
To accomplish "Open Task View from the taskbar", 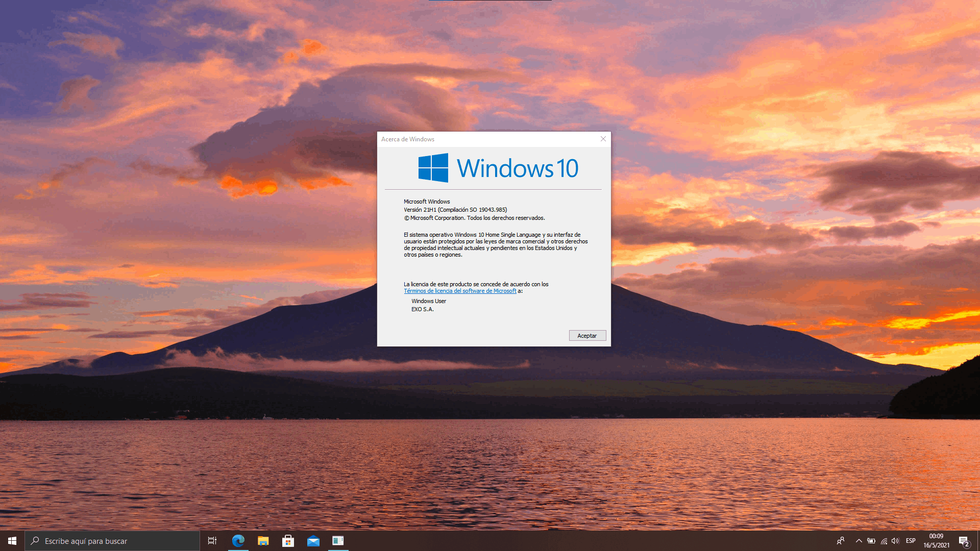I will pyautogui.click(x=212, y=541).
